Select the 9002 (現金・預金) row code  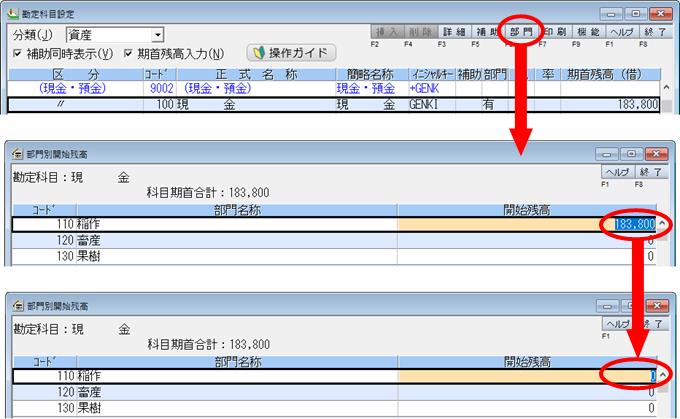[x=161, y=88]
